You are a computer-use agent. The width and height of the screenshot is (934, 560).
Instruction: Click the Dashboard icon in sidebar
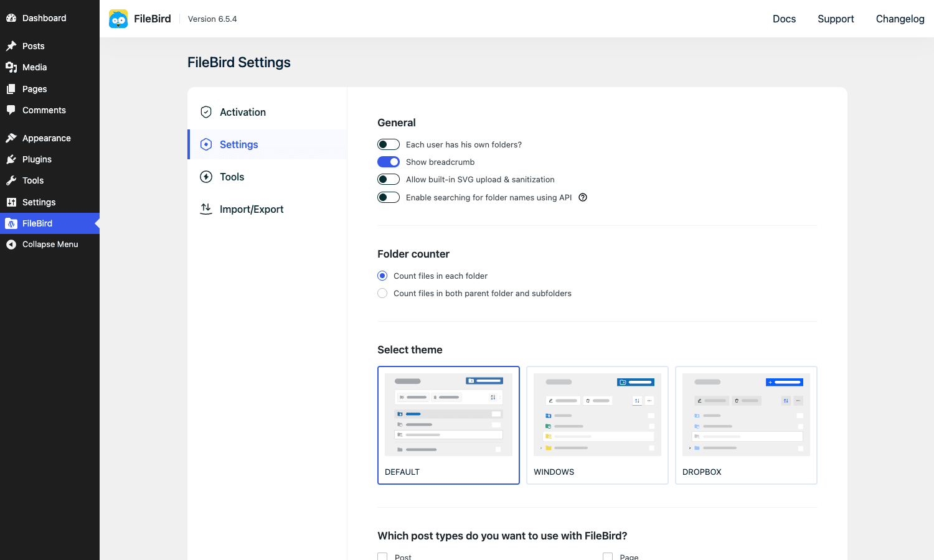pyautogui.click(x=11, y=18)
